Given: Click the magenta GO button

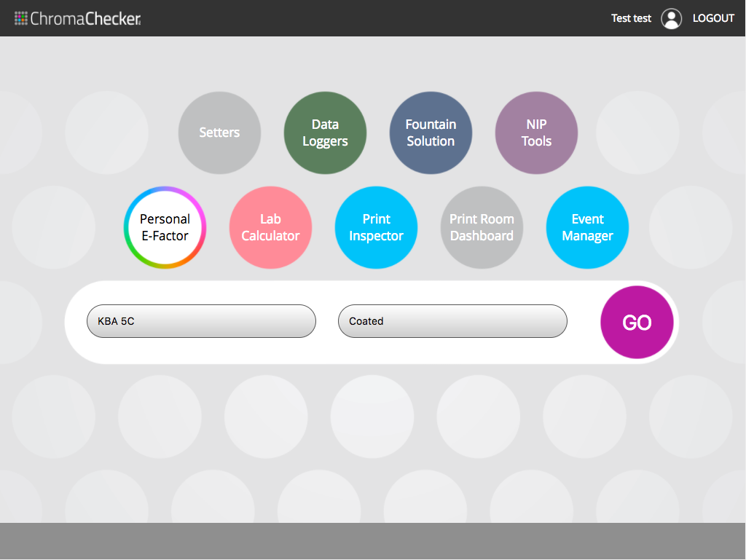Looking at the screenshot, I should (637, 322).
